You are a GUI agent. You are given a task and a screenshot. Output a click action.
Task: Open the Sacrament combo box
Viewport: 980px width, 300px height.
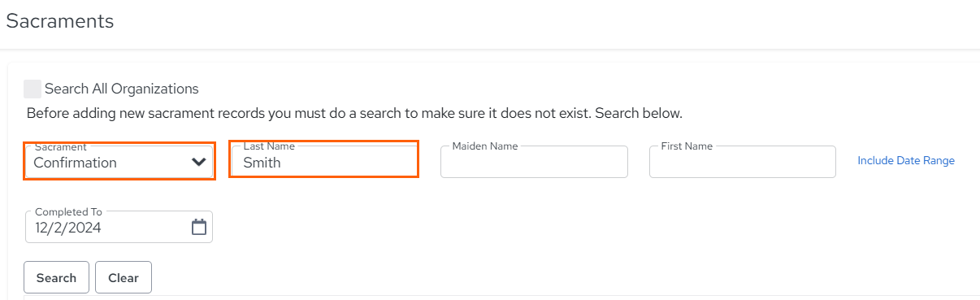tap(119, 161)
